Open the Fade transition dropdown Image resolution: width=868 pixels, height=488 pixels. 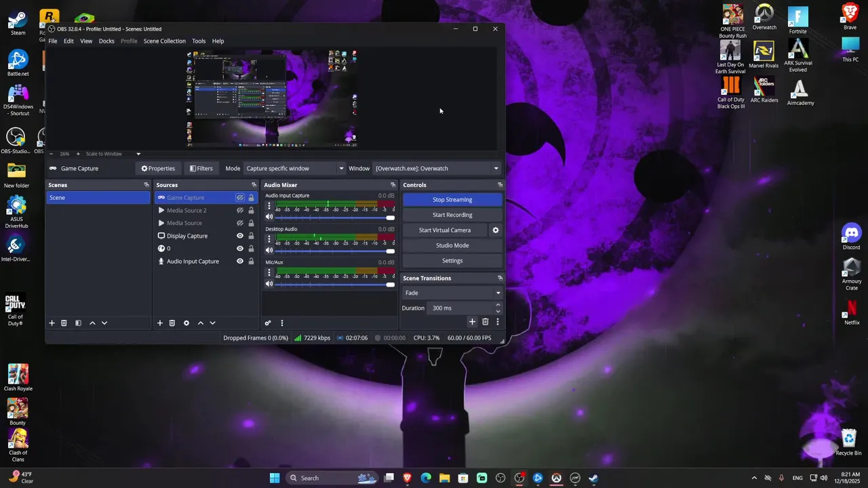pyautogui.click(x=452, y=293)
